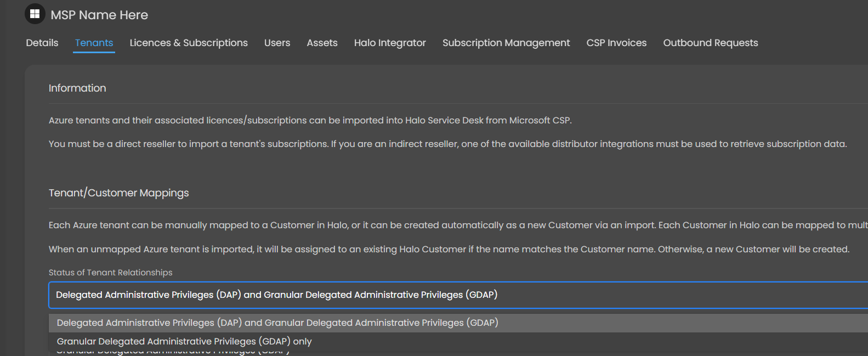Click the sentence about manually mapping tenants
The image size is (868, 356).
point(458,225)
